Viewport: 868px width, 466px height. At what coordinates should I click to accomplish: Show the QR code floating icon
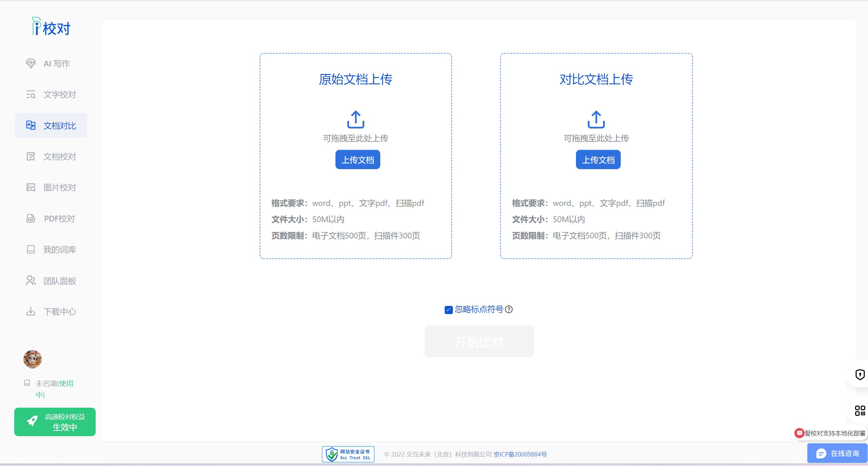click(x=860, y=411)
